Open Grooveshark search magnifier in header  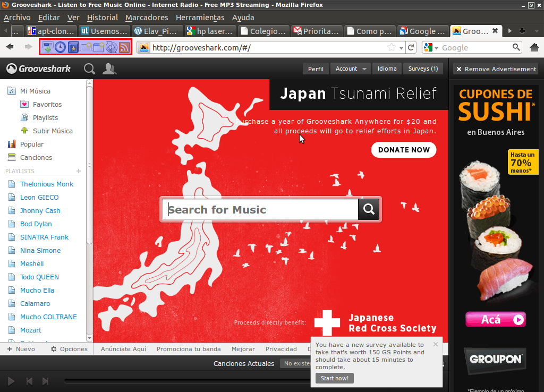point(89,69)
